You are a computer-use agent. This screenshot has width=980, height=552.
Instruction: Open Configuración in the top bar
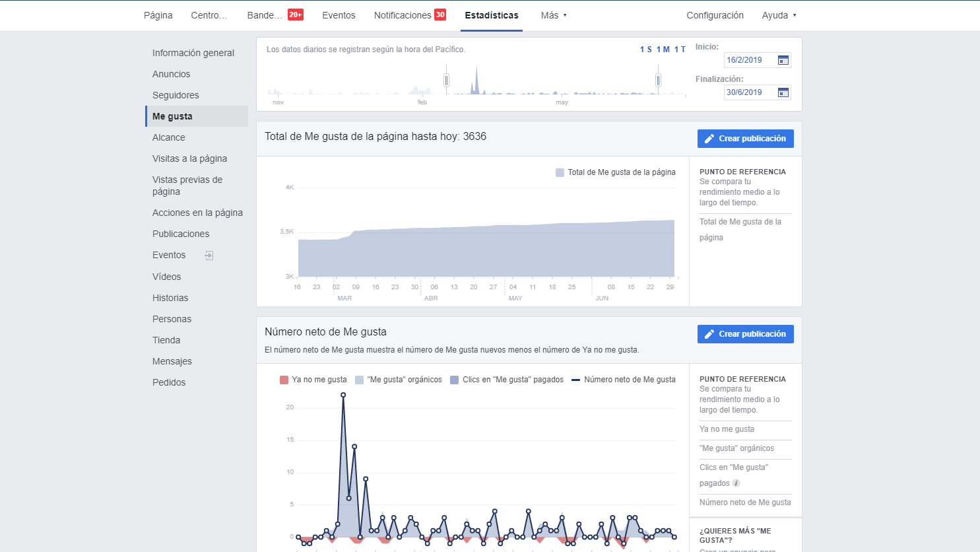(715, 15)
